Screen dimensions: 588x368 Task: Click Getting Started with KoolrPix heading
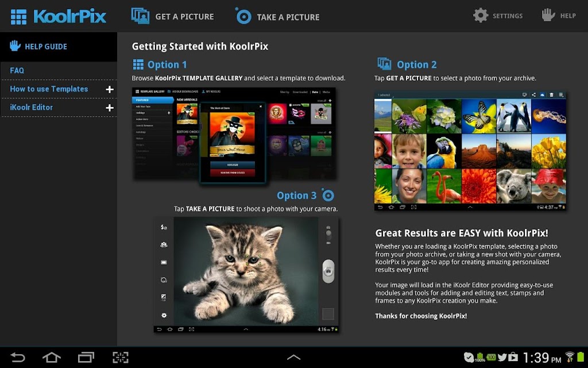pyautogui.click(x=200, y=47)
